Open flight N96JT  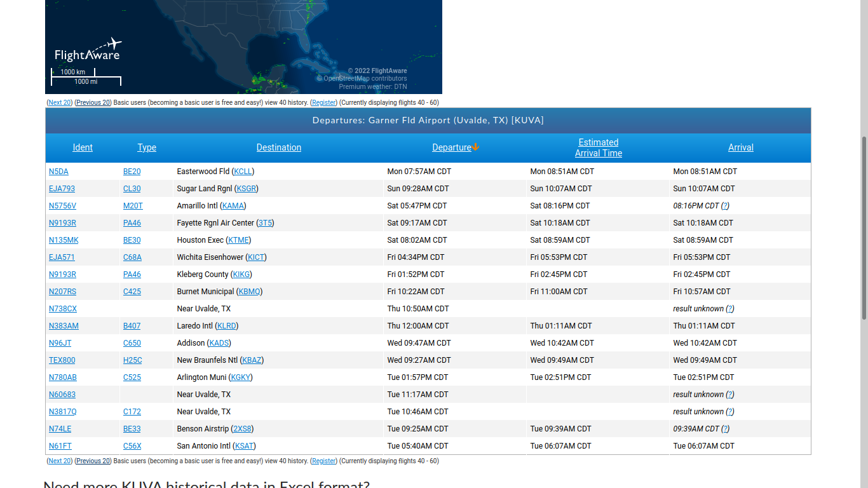pyautogui.click(x=60, y=343)
